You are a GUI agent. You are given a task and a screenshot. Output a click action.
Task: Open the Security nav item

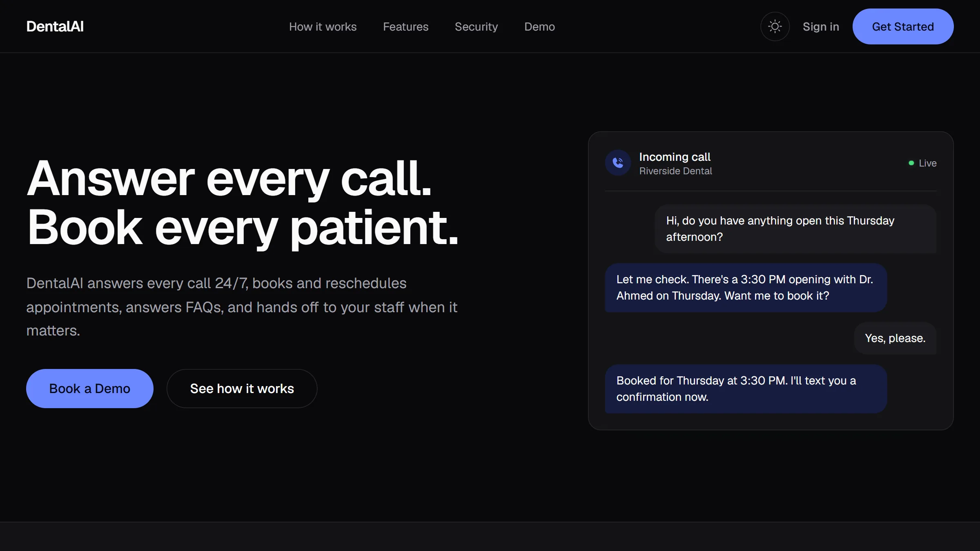(x=476, y=27)
